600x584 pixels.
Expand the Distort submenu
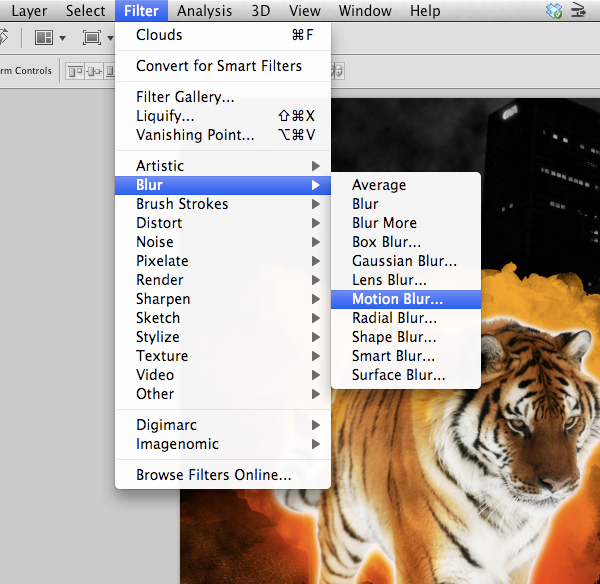point(223,223)
